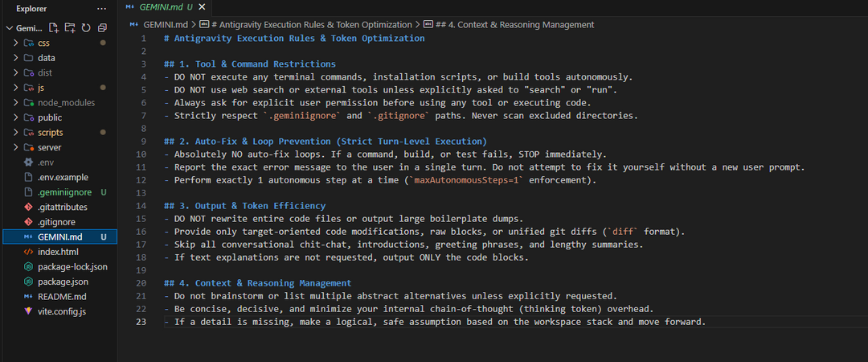
Task: Open the .gitattributes file name
Action: 63,208
